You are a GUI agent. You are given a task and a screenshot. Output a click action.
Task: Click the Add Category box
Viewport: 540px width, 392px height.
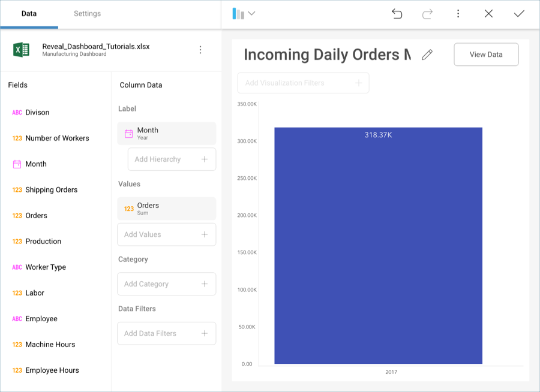[x=166, y=284]
